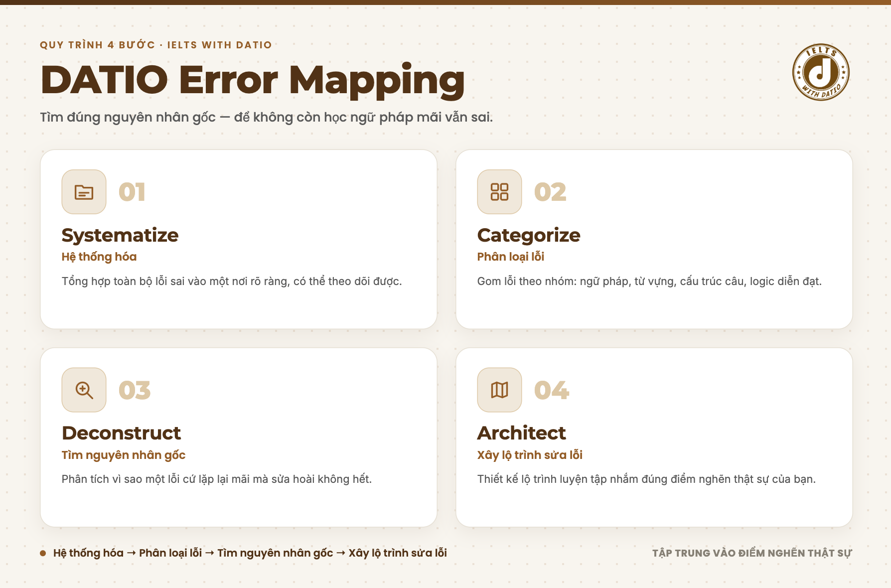
Task: Click the footer text 'TẬP TRUNG VÀO ĐIỂM NGHẼN THẬT SỰ'
Action: pyautogui.click(x=752, y=553)
